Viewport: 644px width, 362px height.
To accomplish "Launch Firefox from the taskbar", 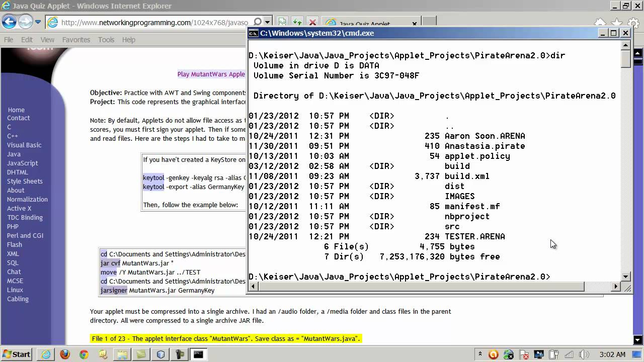I will [x=65, y=354].
